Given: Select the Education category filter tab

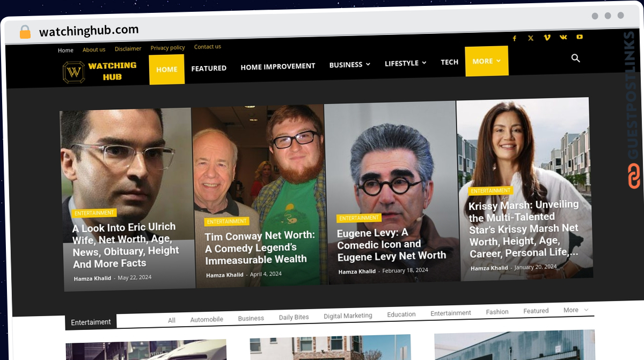Looking at the screenshot, I should click(x=401, y=314).
